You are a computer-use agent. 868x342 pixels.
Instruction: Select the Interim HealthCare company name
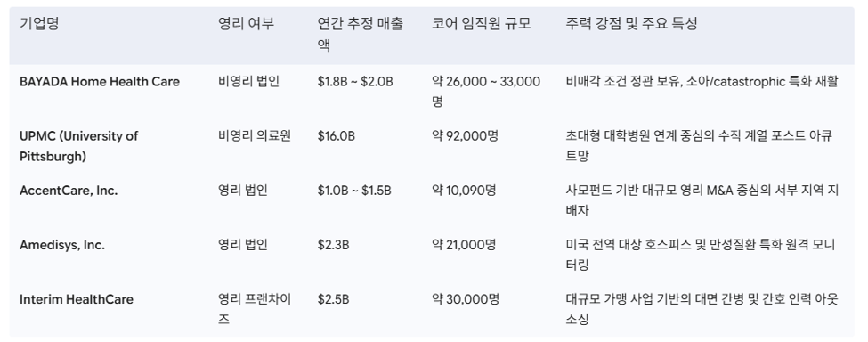[77, 299]
